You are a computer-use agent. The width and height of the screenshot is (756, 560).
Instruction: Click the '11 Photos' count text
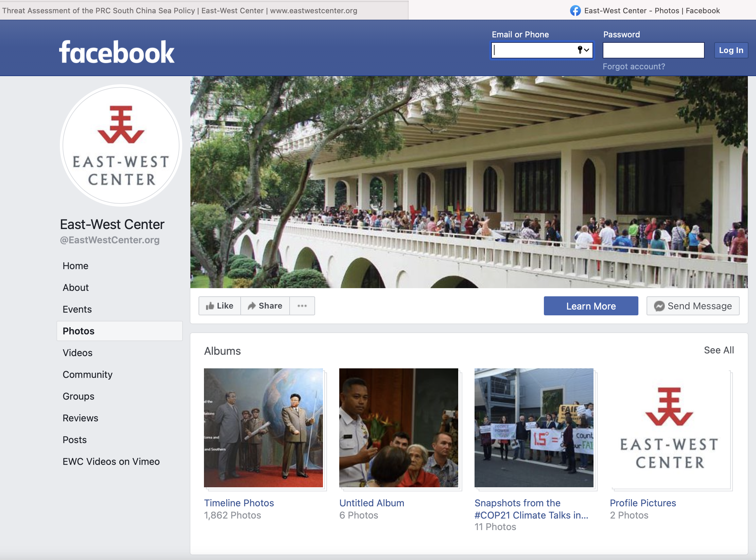click(495, 527)
